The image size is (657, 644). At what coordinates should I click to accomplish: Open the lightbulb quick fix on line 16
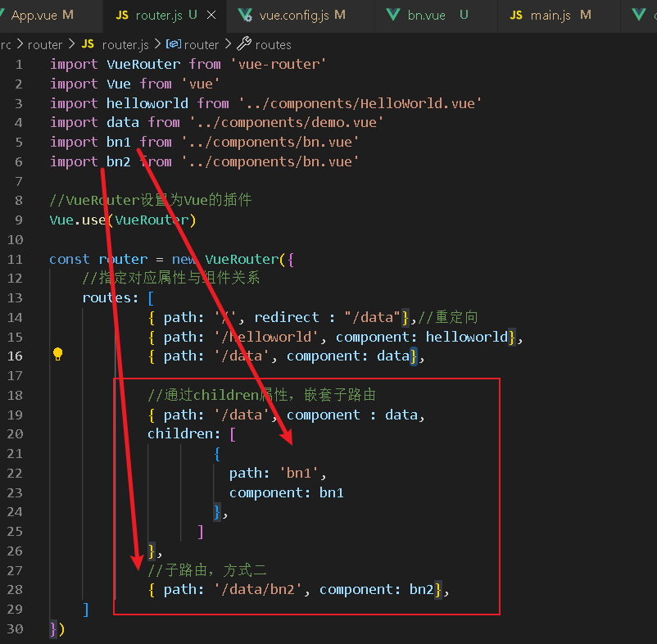pyautogui.click(x=58, y=354)
